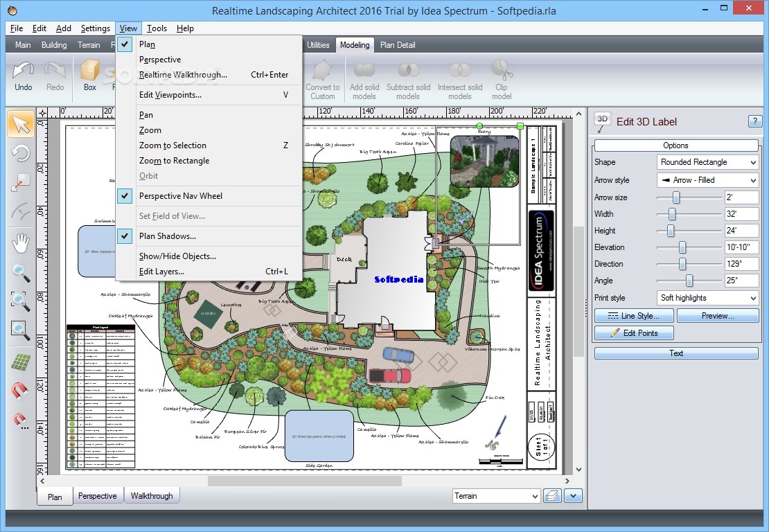This screenshot has height=532, width=769.
Task: Switch to the Walkthrough view tab
Action: coord(152,496)
